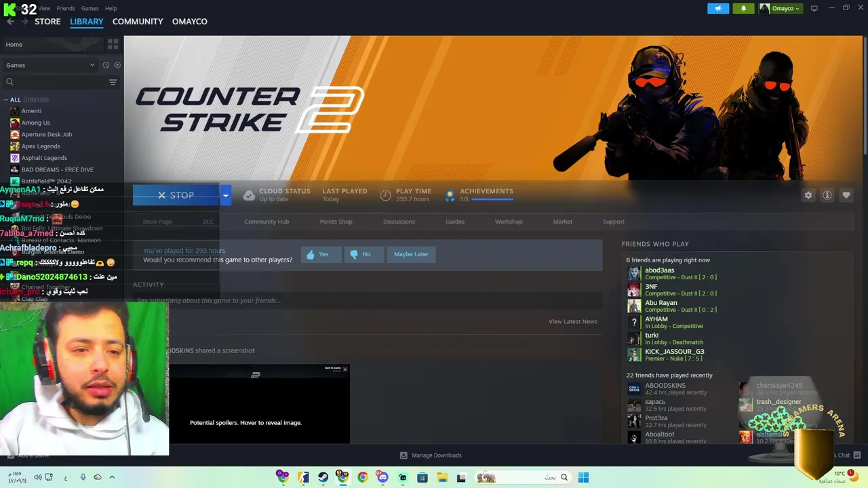868x488 pixels.
Task: Go to the COMMUNITY tab
Action: [x=138, y=22]
